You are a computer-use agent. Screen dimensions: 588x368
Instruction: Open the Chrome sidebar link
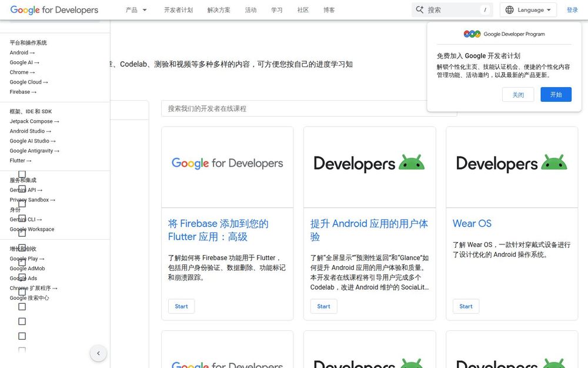[22, 72]
